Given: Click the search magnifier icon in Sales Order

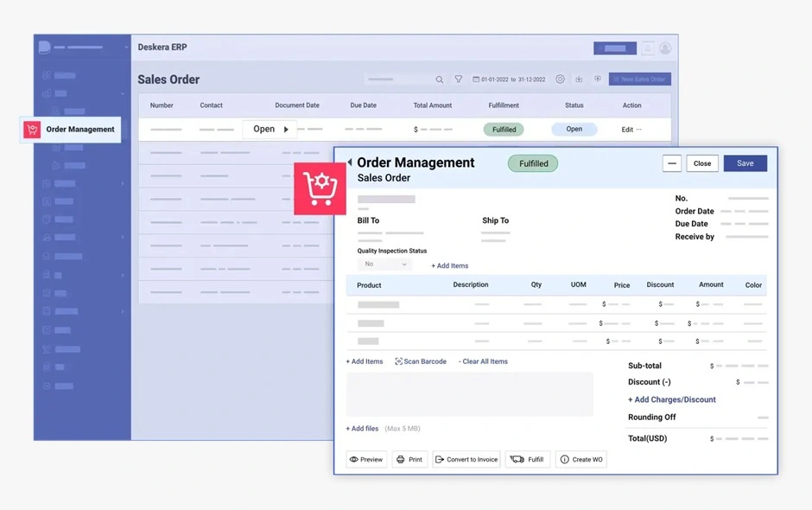Looking at the screenshot, I should coord(440,80).
